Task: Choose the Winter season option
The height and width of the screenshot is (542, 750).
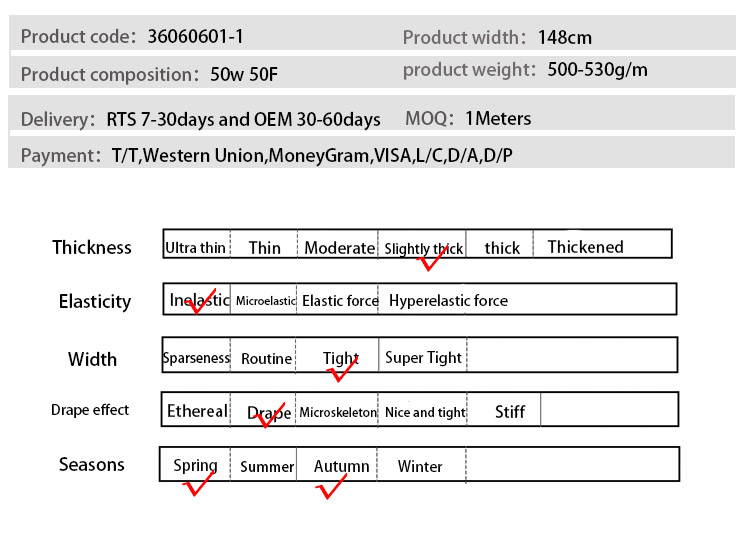Action: pyautogui.click(x=420, y=467)
